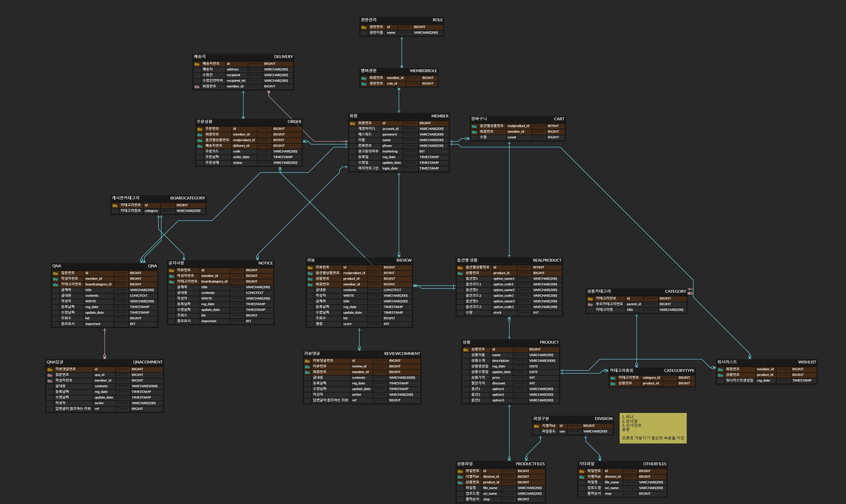The height and width of the screenshot is (504, 846).
Task: Click the realproduct_id key icon in CART table
Action: (x=474, y=126)
